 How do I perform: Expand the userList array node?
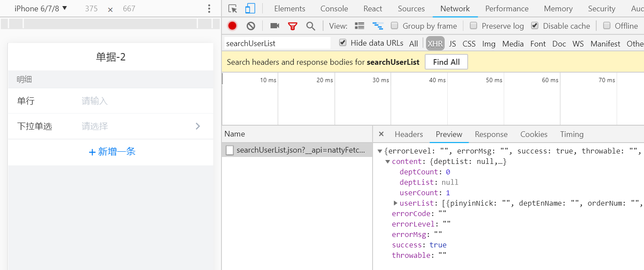(395, 203)
